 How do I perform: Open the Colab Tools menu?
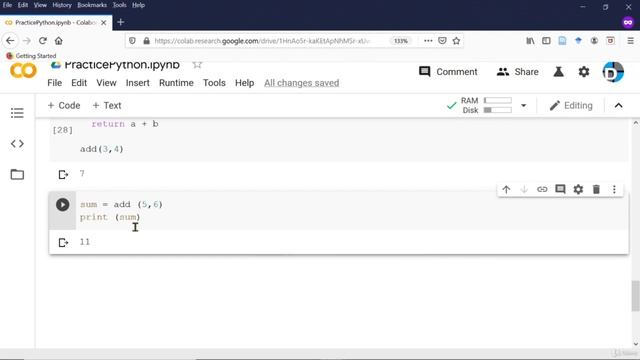[x=214, y=83]
